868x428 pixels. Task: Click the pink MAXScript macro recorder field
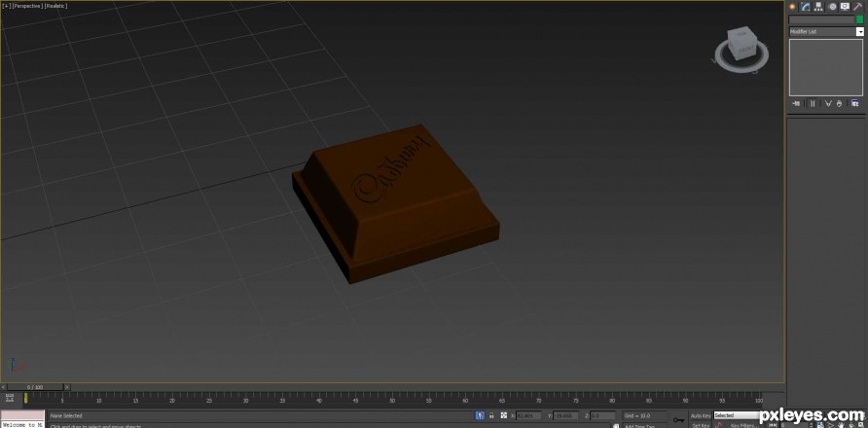[x=22, y=415]
